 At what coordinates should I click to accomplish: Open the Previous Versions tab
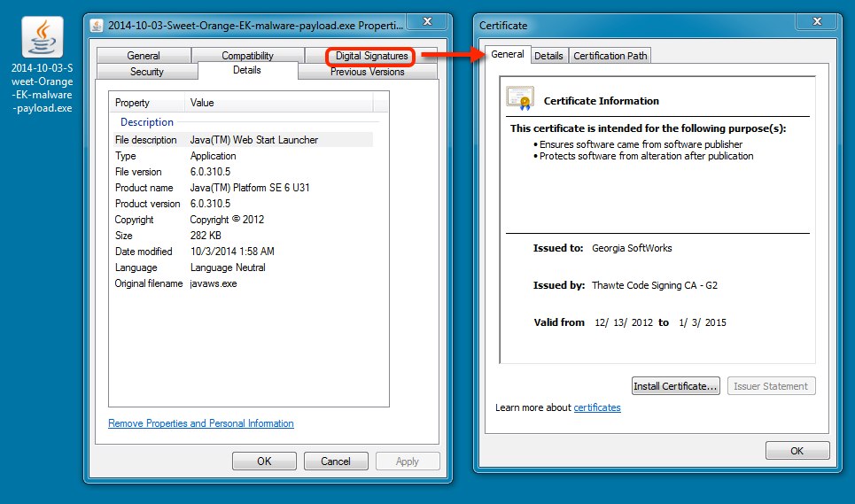[368, 72]
